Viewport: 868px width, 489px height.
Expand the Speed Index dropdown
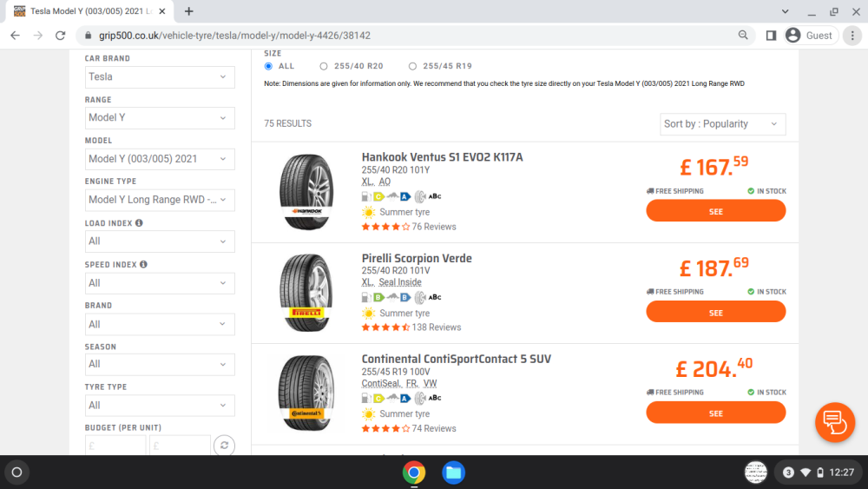(x=160, y=283)
